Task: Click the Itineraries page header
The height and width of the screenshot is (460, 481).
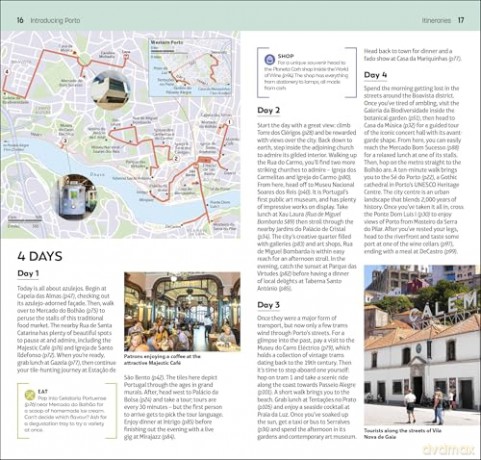Action: (x=436, y=20)
